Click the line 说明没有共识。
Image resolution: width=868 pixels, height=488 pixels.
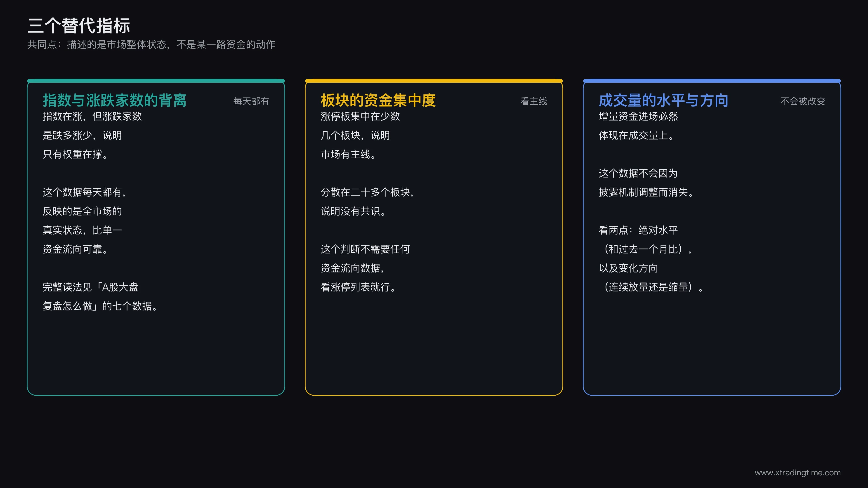pos(353,211)
